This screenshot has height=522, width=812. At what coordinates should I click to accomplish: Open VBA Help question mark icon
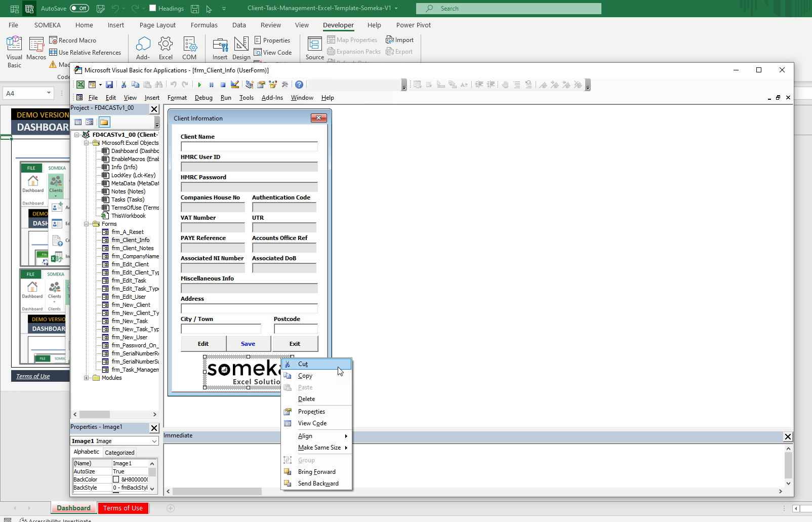[299, 85]
